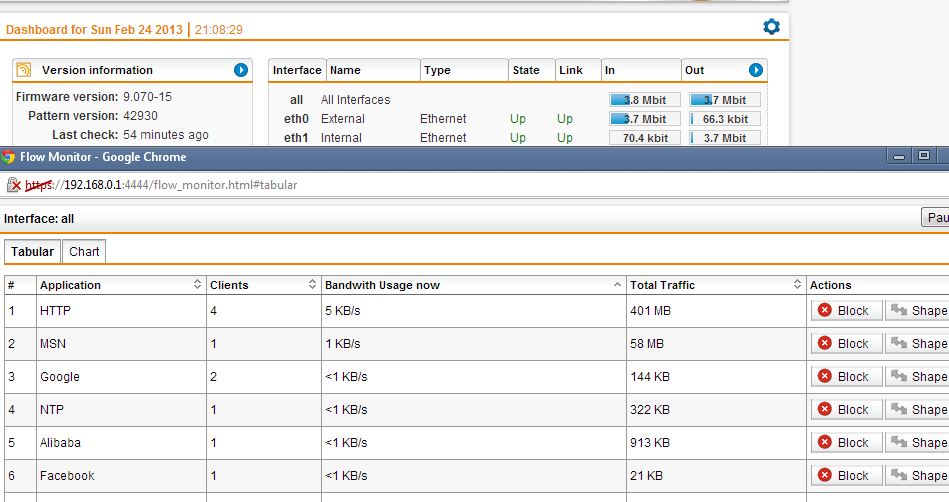Click the interfaces panel blue arrow icon
This screenshot has height=502, width=949.
755,70
